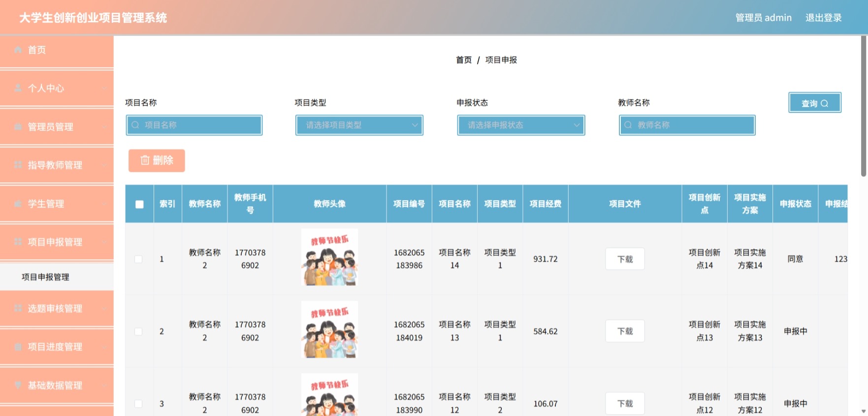868x416 pixels.
Task: Open the 请选择申报状态 dropdown
Action: point(521,125)
